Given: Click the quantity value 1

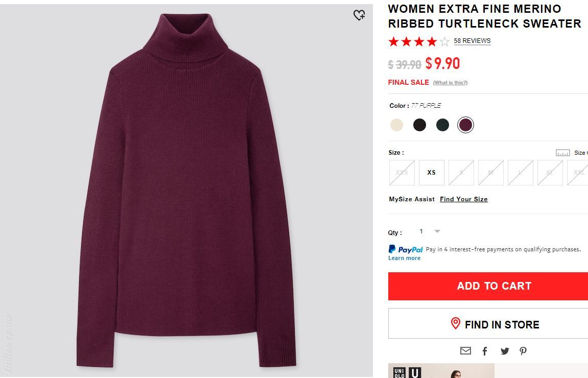Looking at the screenshot, I should click(x=421, y=231).
